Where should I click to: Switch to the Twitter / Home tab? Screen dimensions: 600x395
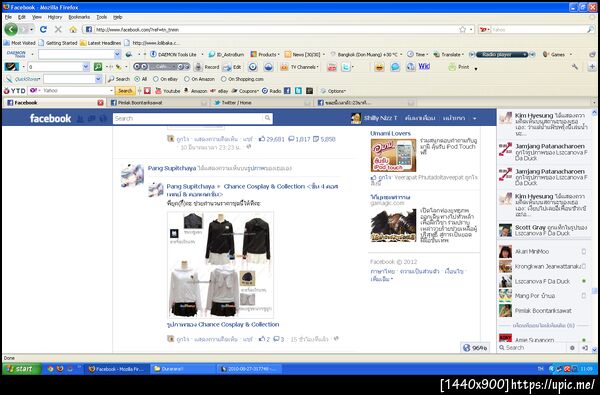pyautogui.click(x=262, y=103)
